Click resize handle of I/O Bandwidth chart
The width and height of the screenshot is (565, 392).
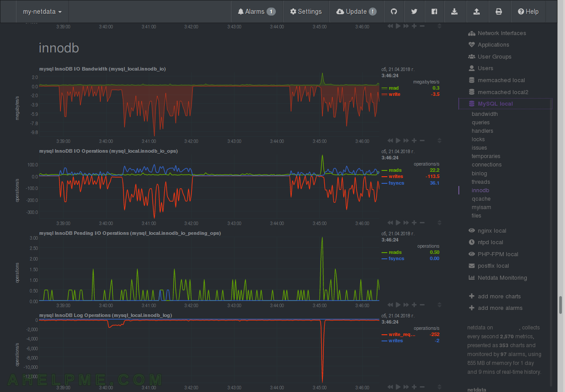pos(439,141)
